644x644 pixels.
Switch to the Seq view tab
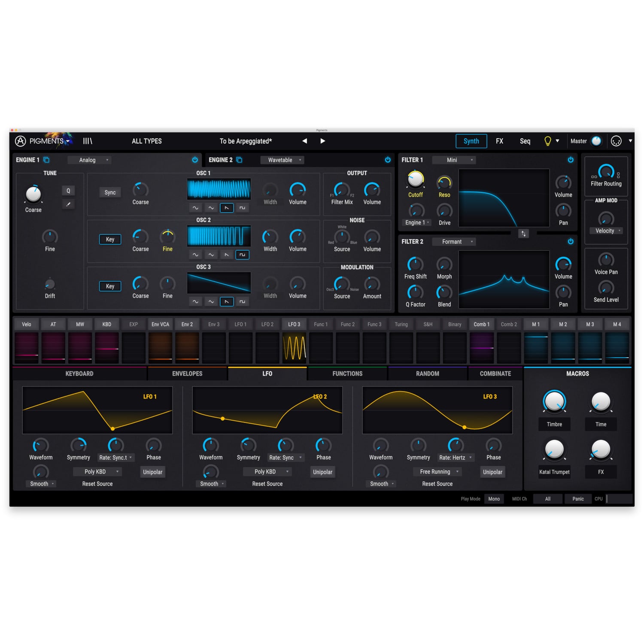(525, 141)
